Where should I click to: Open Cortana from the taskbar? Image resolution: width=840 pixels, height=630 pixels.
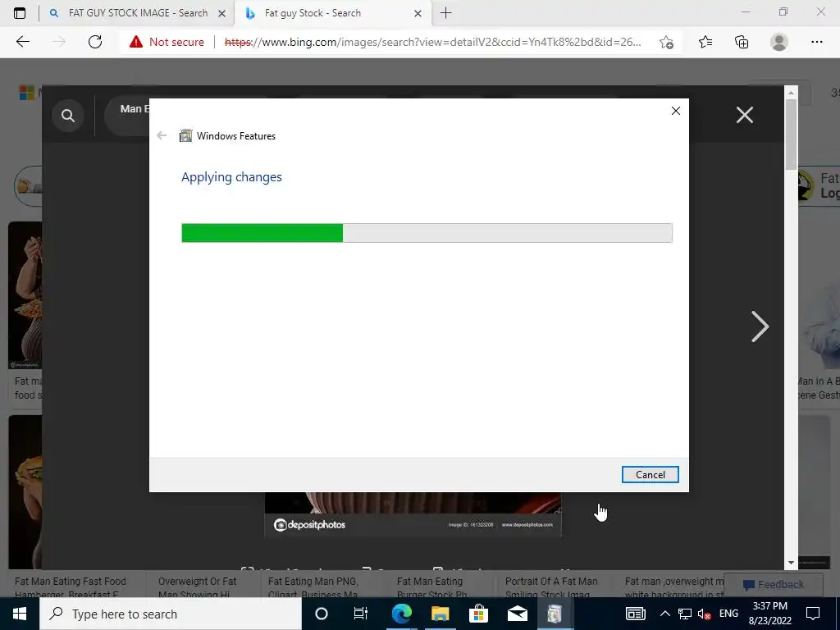321,614
